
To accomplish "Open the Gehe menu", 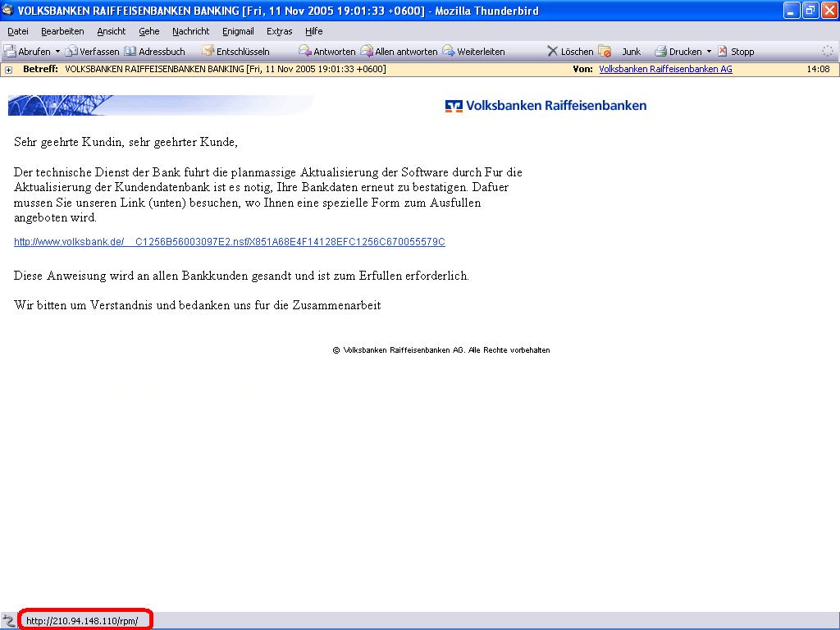I will coord(149,31).
